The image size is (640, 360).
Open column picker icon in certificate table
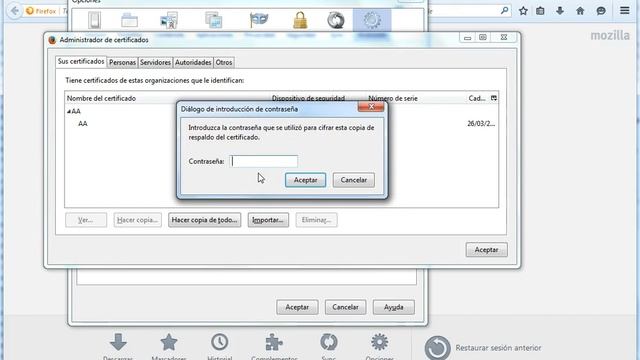click(493, 98)
